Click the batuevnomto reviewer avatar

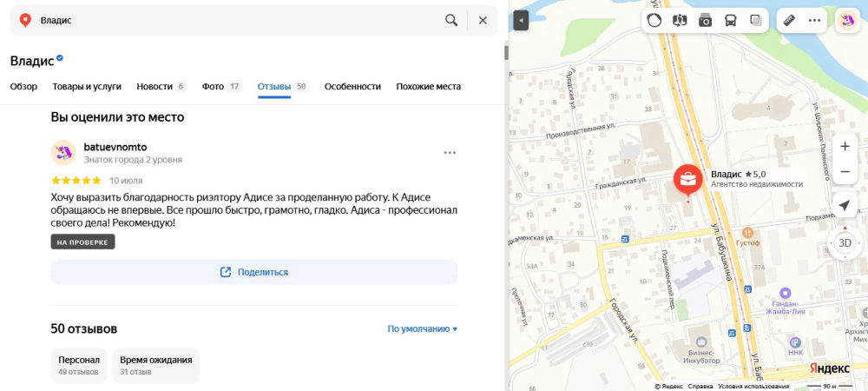point(63,152)
